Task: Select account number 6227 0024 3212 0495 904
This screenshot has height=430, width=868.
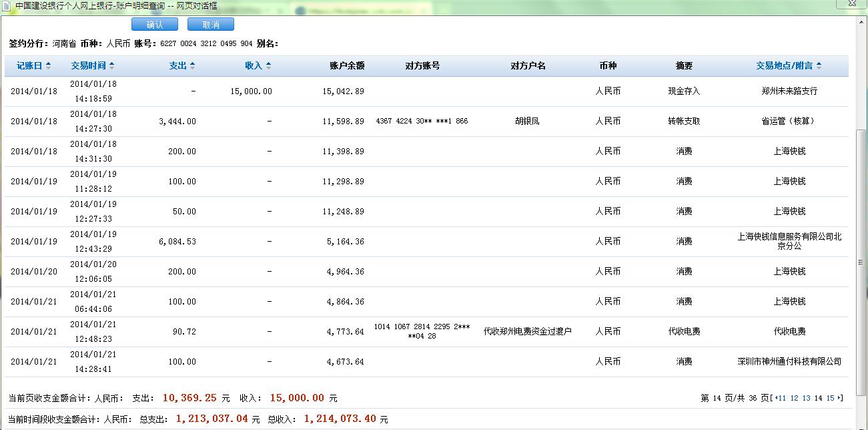Action: point(206,44)
